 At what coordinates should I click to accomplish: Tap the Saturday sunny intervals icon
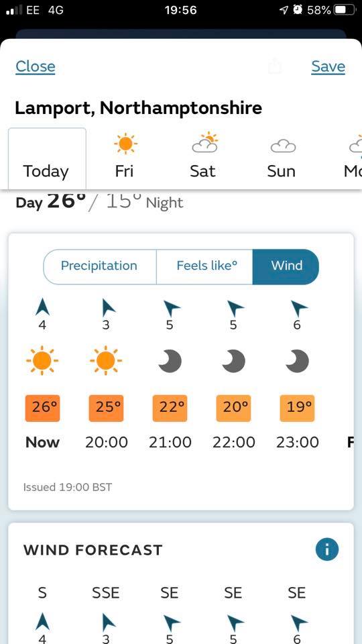[204, 142]
